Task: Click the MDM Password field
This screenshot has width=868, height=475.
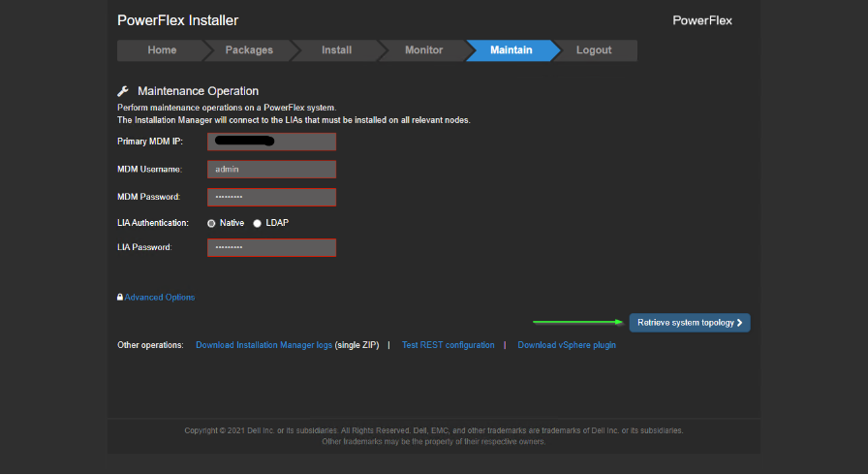Action: pos(271,197)
